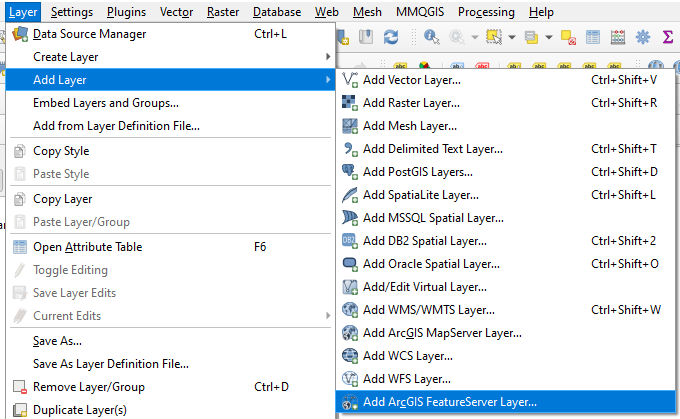Open the Field Calculator abacus icon
The height and width of the screenshot is (419, 680).
(618, 37)
